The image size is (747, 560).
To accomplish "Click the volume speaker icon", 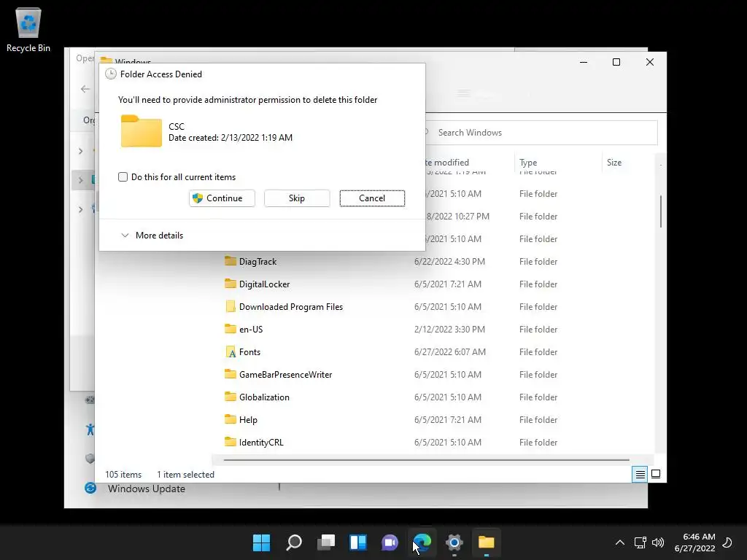I will coord(658,542).
